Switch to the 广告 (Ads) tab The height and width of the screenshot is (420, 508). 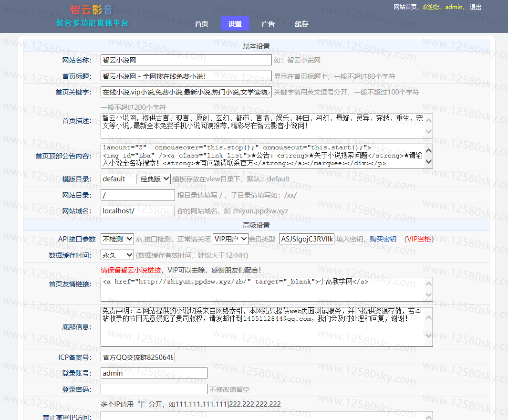(268, 23)
